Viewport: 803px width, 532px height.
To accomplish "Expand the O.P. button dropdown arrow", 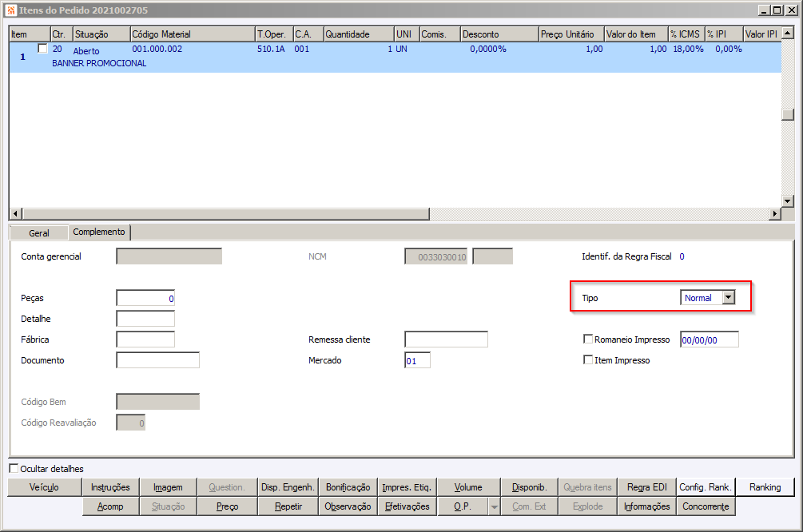I will 495,507.
